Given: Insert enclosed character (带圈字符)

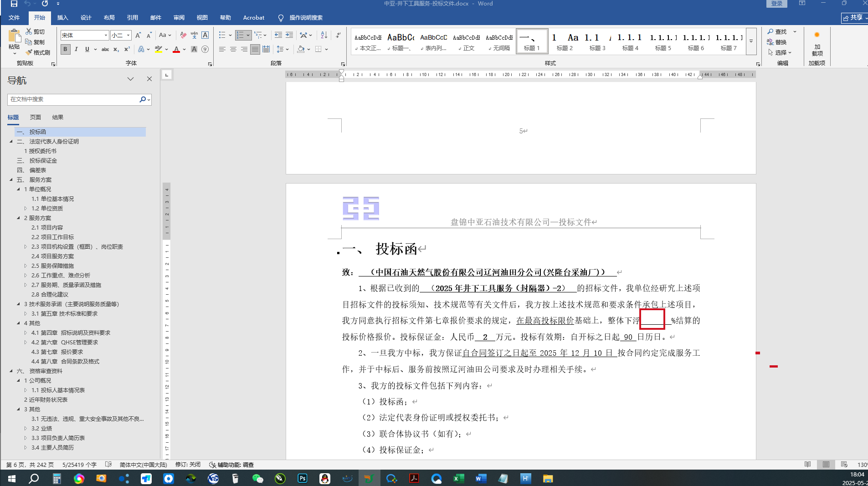Looking at the screenshot, I should [x=205, y=49].
